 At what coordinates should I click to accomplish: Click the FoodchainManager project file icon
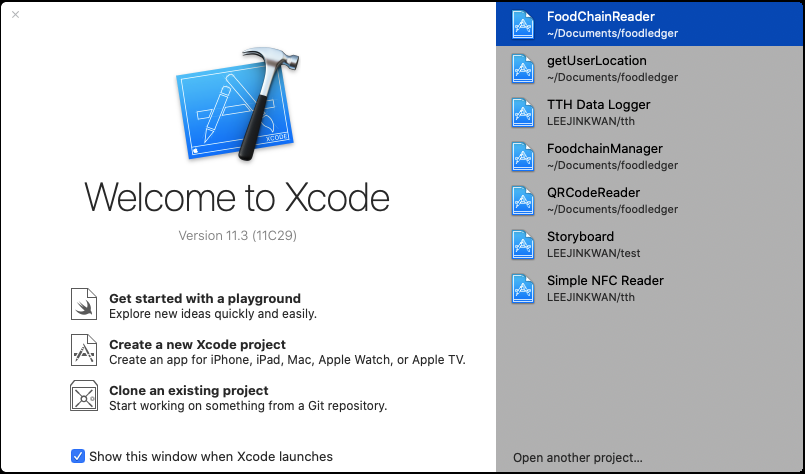pyautogui.click(x=523, y=156)
